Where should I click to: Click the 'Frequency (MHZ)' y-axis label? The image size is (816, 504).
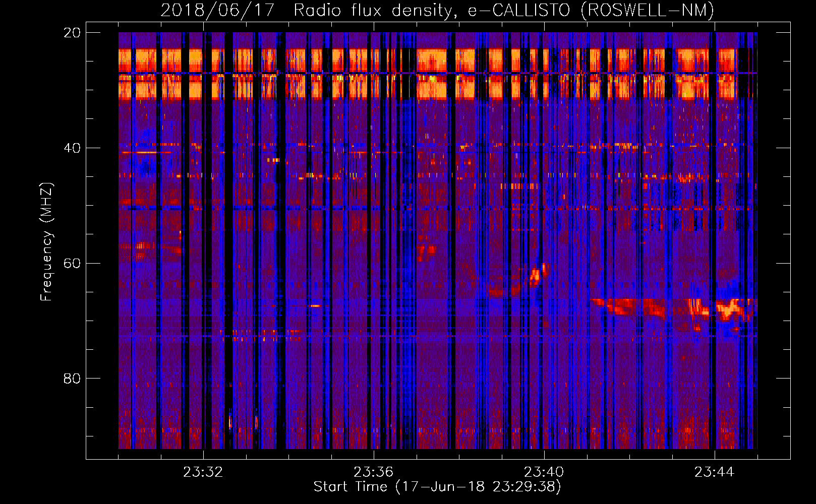46,242
